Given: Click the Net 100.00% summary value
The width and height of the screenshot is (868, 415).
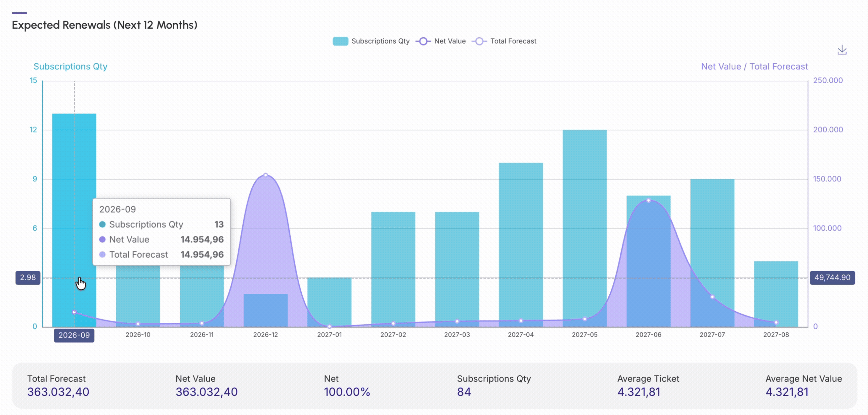Looking at the screenshot, I should 347,392.
